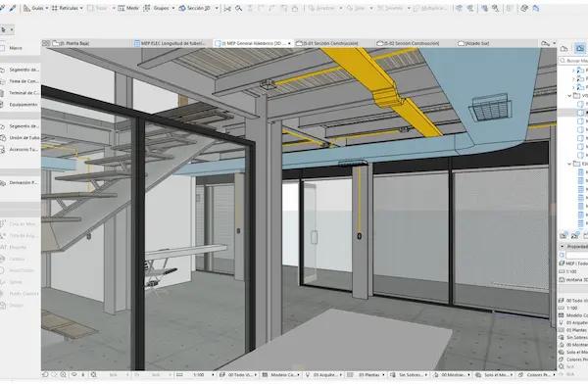This screenshot has width=588, height=384.
Task: Select the Terminal de Conducto tool
Action: [20, 93]
